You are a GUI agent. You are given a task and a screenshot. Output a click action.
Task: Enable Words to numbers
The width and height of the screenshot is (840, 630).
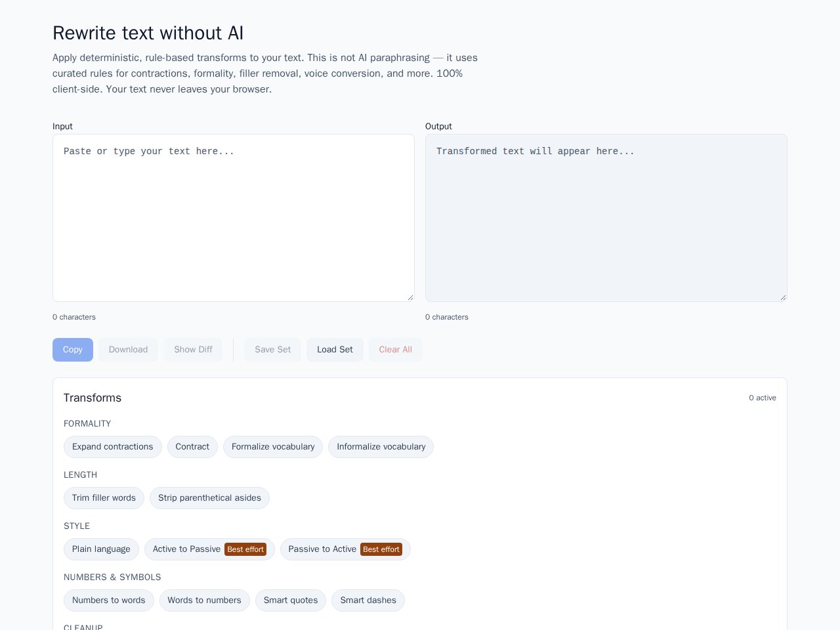pyautogui.click(x=205, y=600)
